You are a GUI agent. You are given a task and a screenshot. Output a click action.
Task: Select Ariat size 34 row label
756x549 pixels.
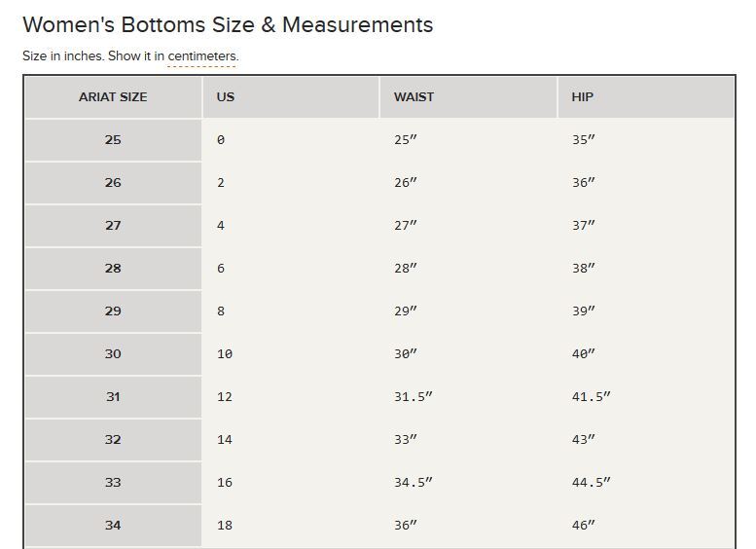(113, 526)
